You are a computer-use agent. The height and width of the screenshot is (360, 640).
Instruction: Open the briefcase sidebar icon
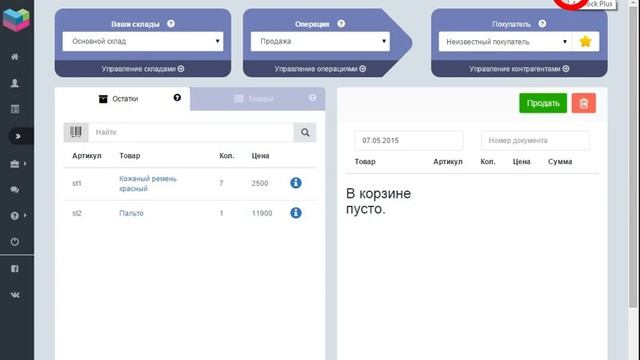pos(15,164)
